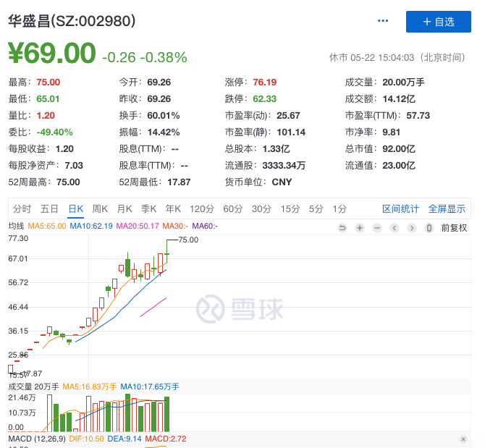Select the 年K chart tab

click(173, 209)
